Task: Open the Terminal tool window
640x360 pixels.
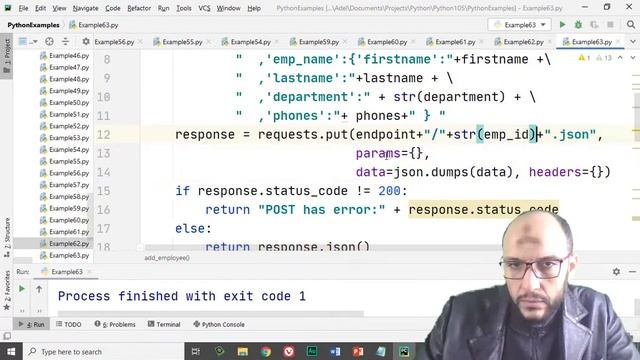Action: 164,324
